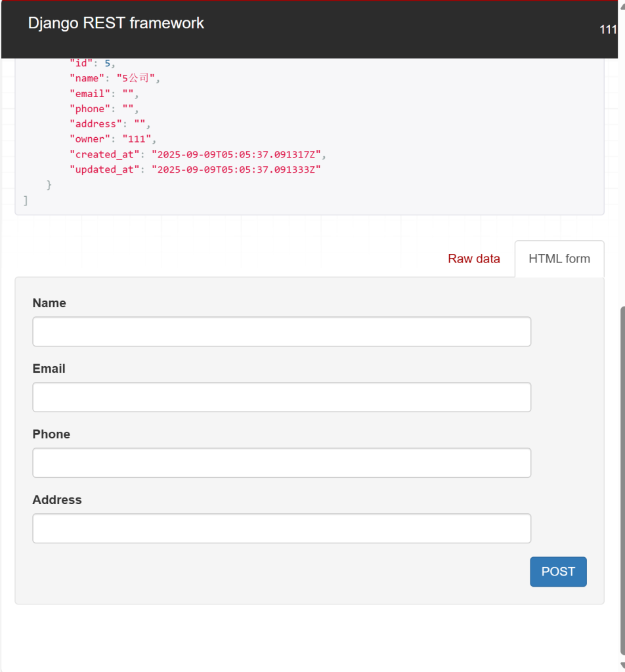This screenshot has height=672, width=625.
Task: Open the 111 user dropdown in header
Action: [608, 30]
